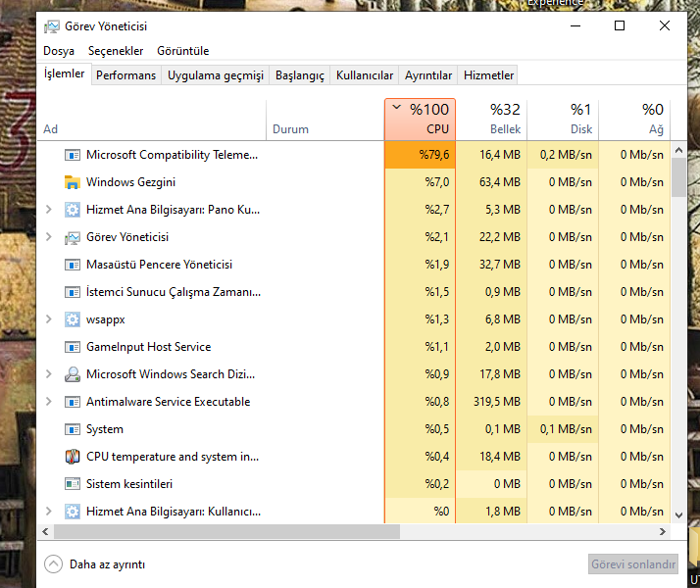Open the Görüntüle menu
This screenshot has width=700, height=588.
pyautogui.click(x=183, y=51)
